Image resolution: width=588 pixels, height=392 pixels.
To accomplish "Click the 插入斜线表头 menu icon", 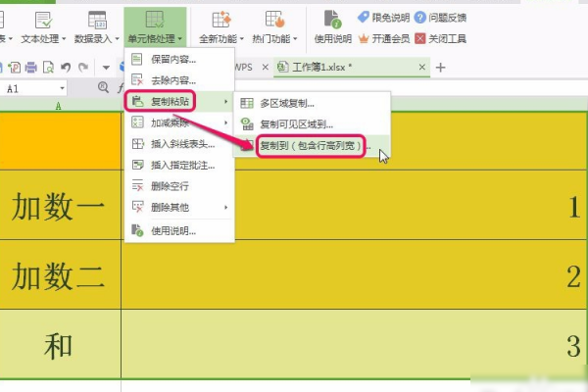I will pyautogui.click(x=137, y=144).
